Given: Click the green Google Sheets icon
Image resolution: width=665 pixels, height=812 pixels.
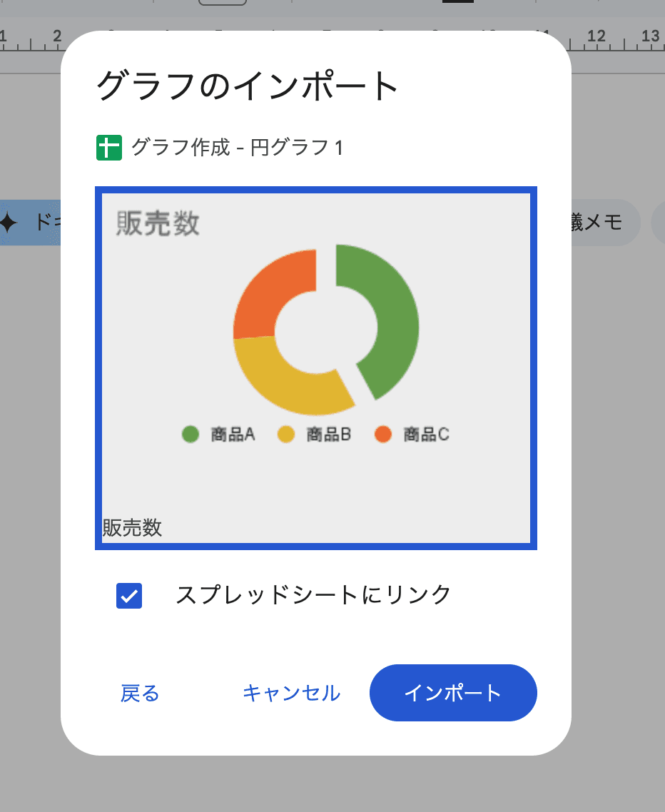Looking at the screenshot, I should coord(110,147).
